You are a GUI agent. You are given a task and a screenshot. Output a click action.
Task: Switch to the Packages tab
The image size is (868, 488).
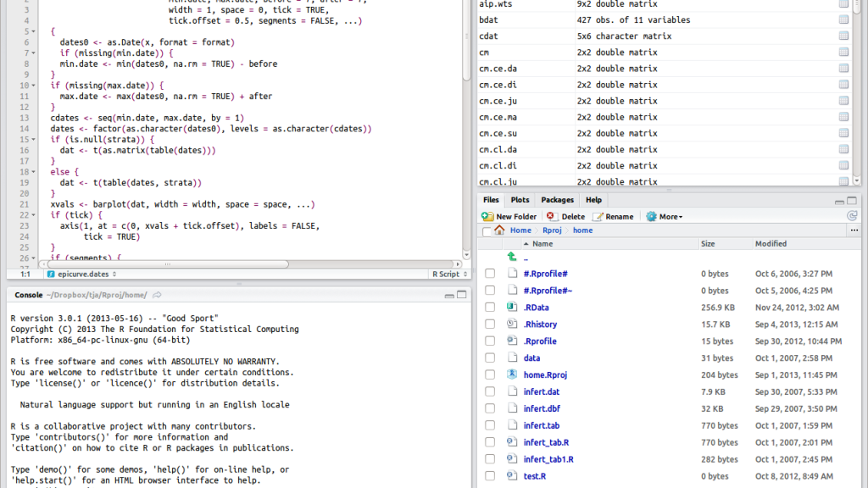click(x=557, y=200)
